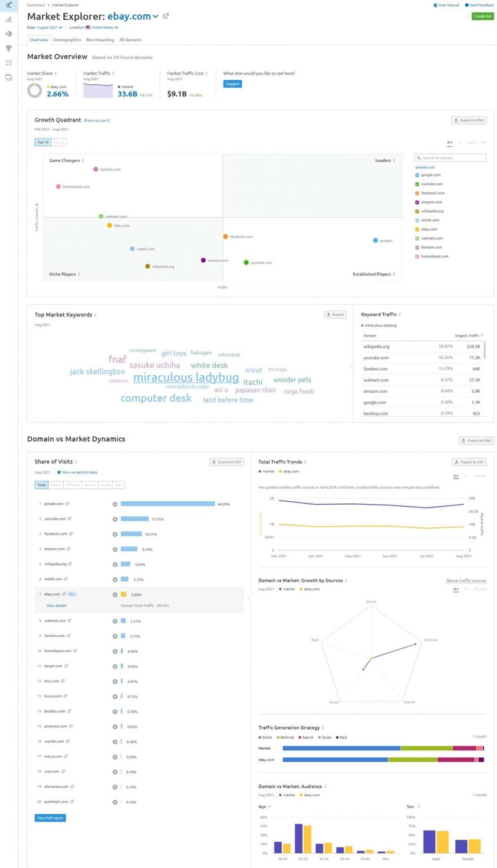
Task: Click the User manual book icon
Action: pos(435,5)
